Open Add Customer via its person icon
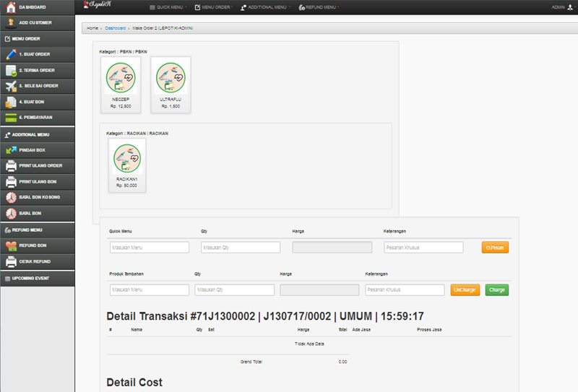Viewport: 578px width, 392px height. [x=11, y=23]
